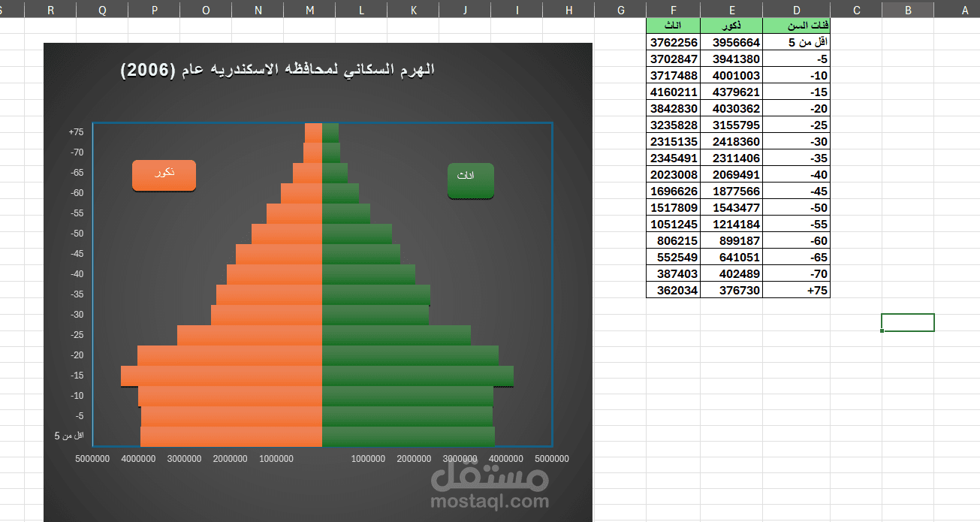The width and height of the screenshot is (980, 522).
Task: Select the 'فئات السن' header cell
Action: click(x=796, y=26)
